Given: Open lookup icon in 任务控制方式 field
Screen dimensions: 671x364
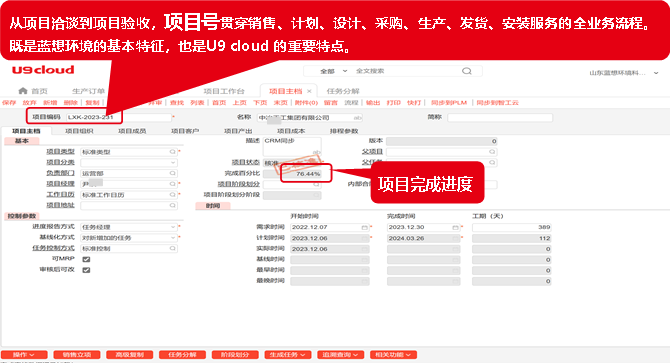Looking at the screenshot, I should (x=172, y=249).
